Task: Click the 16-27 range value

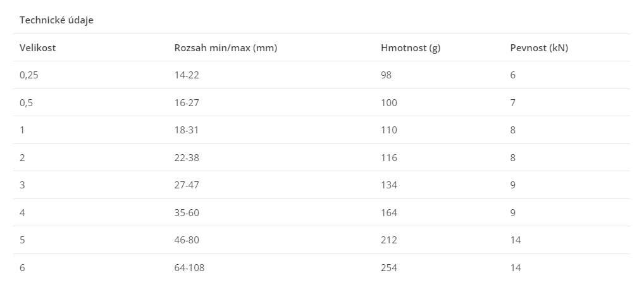Action: (187, 102)
